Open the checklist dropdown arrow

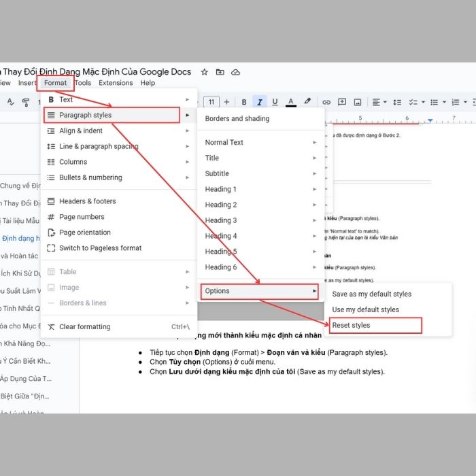[x=423, y=102]
